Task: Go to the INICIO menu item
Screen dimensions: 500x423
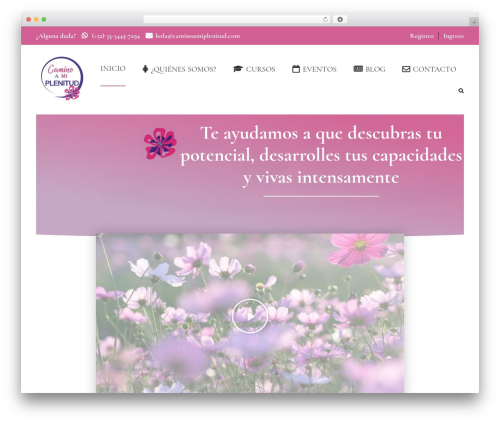Action: (x=113, y=68)
